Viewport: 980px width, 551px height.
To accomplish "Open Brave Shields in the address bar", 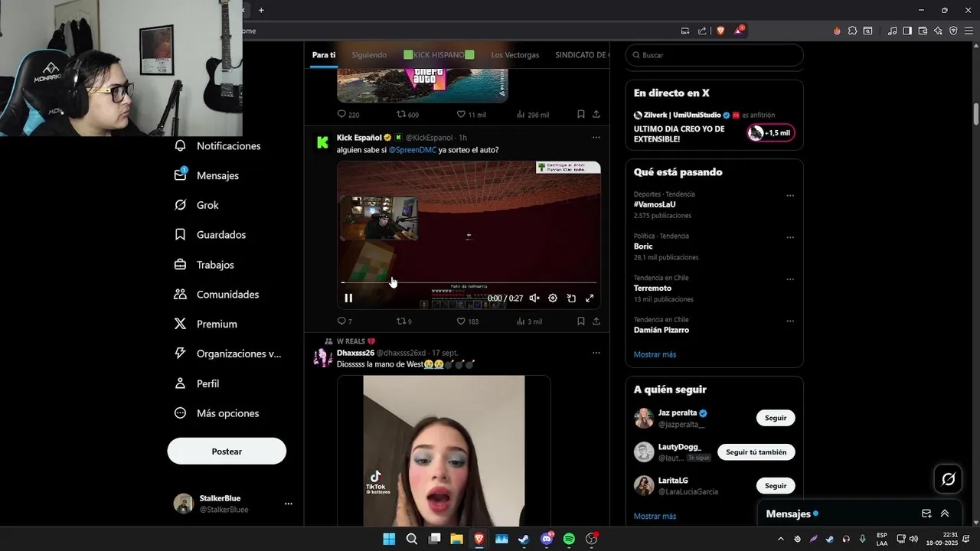I will tap(720, 31).
